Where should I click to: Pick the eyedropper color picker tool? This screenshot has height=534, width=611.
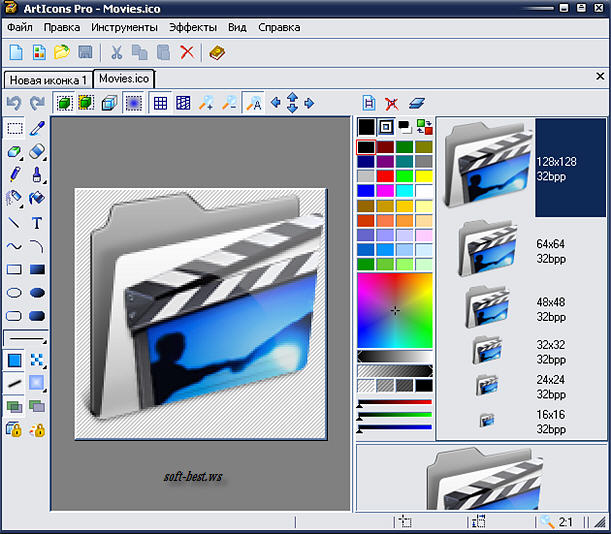[37, 128]
